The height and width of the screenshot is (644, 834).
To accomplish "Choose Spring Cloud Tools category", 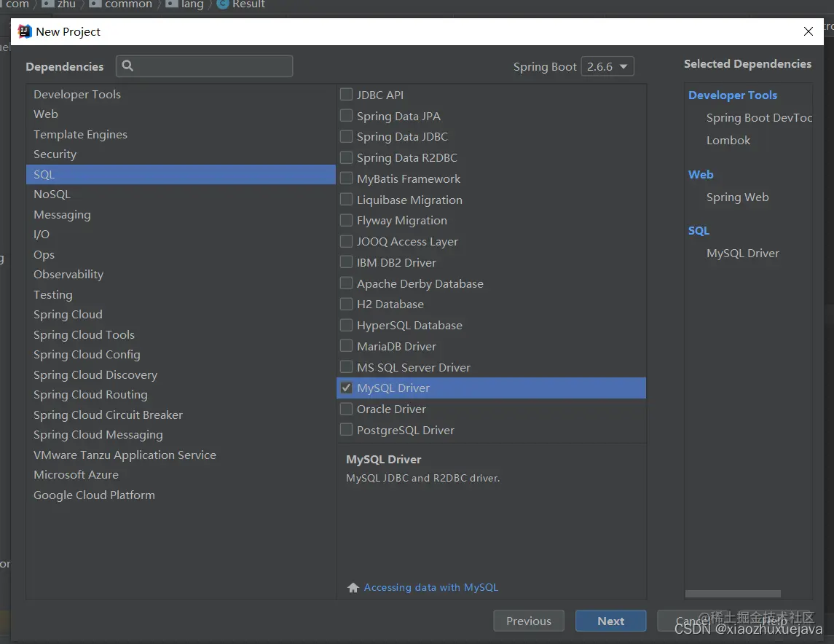I will (x=181, y=334).
